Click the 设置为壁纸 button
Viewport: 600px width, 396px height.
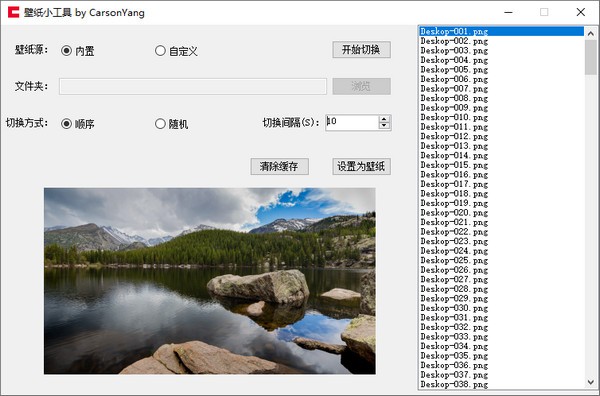[x=361, y=166]
